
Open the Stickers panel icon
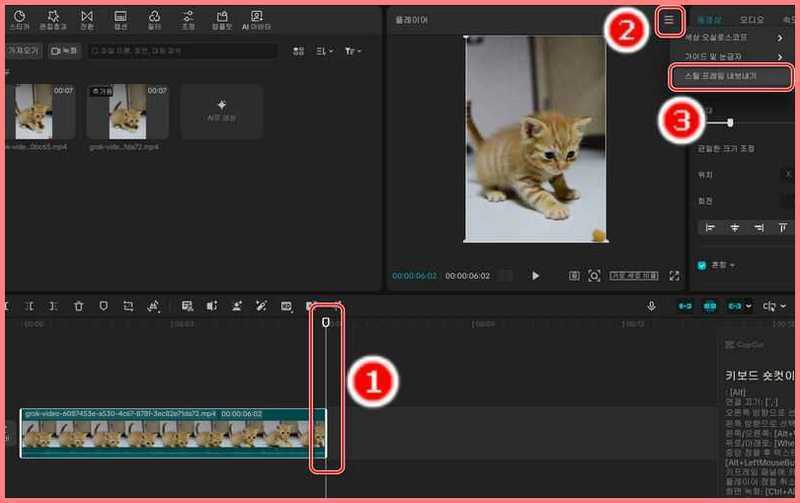[x=19, y=20]
